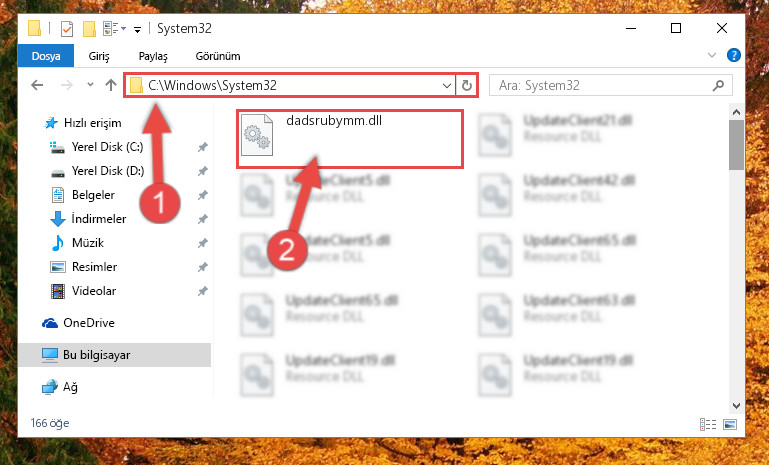Click the Properties quick access icon
769x465 pixels.
(67, 29)
